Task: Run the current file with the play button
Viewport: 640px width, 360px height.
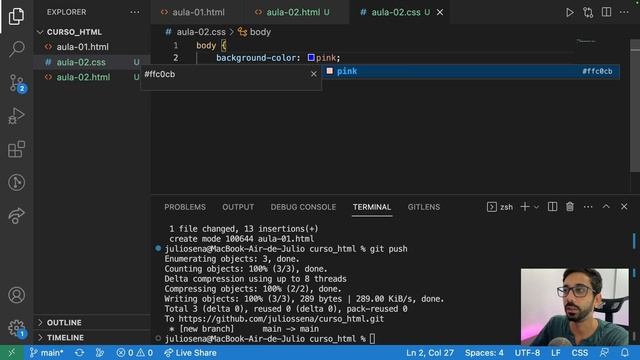Action: (x=569, y=12)
